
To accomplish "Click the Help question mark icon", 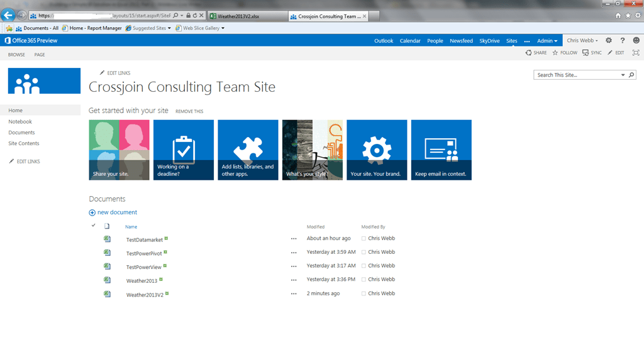I will tap(623, 40).
